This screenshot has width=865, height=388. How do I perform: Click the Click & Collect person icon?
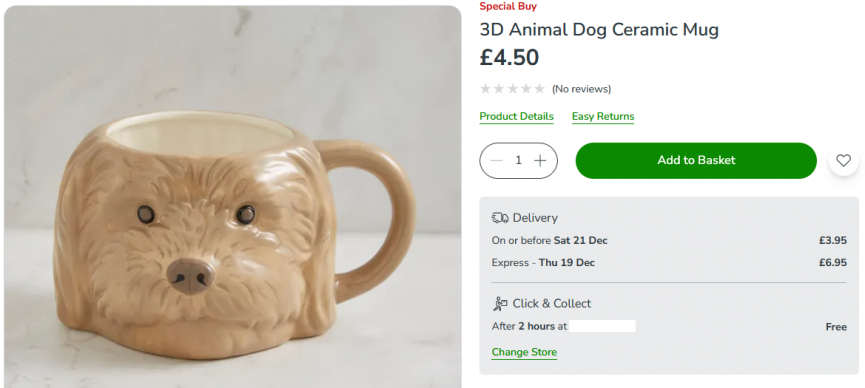[500, 304]
